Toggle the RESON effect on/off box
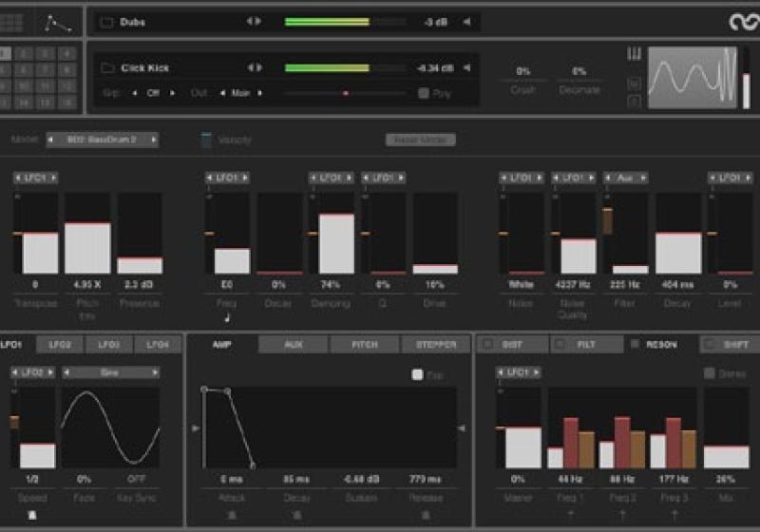 (x=635, y=345)
